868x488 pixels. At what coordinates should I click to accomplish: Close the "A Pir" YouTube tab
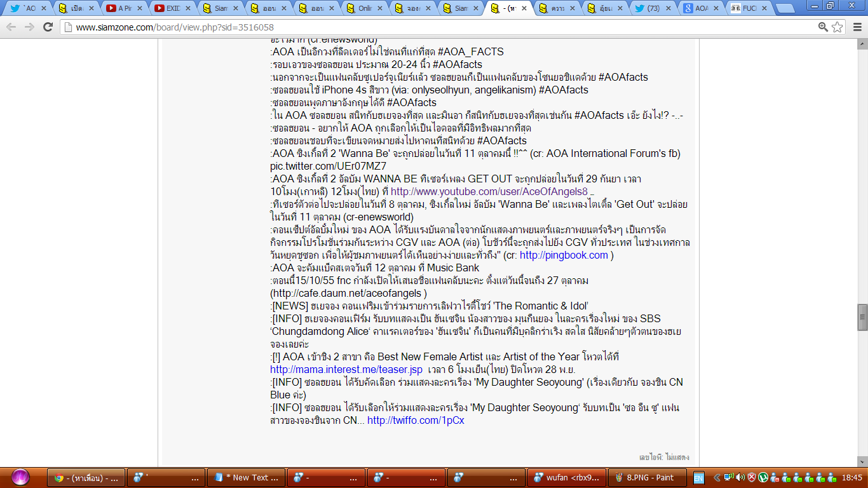pos(139,9)
